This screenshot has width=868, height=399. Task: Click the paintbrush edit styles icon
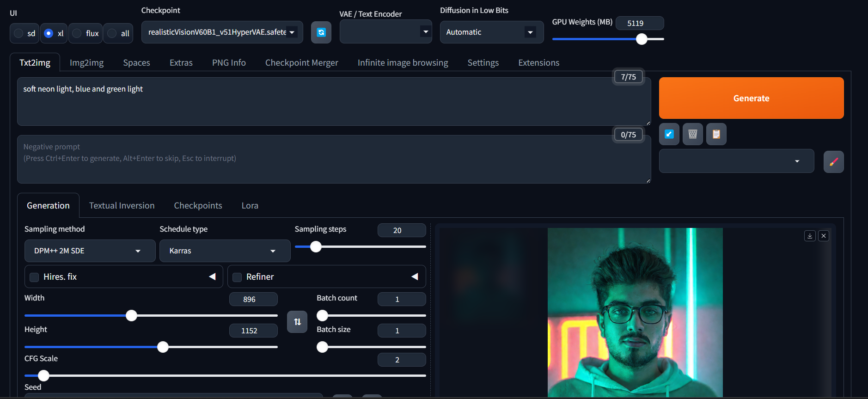click(x=833, y=162)
